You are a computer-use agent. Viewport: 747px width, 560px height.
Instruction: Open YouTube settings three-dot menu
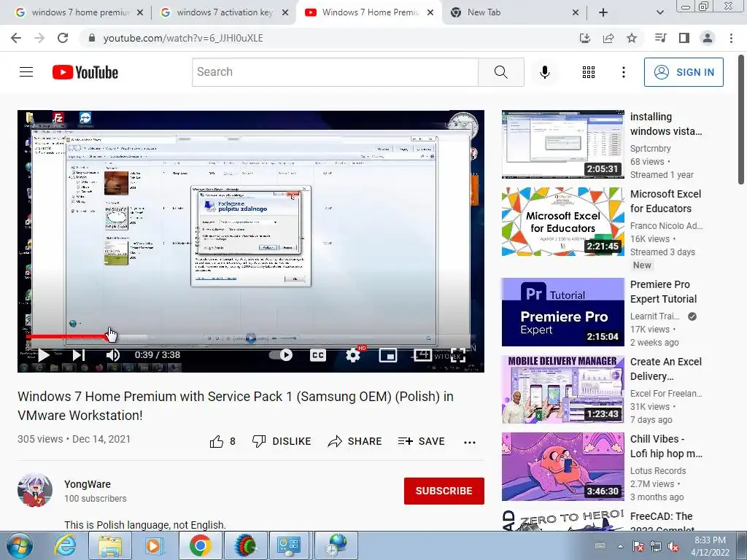[x=623, y=72]
